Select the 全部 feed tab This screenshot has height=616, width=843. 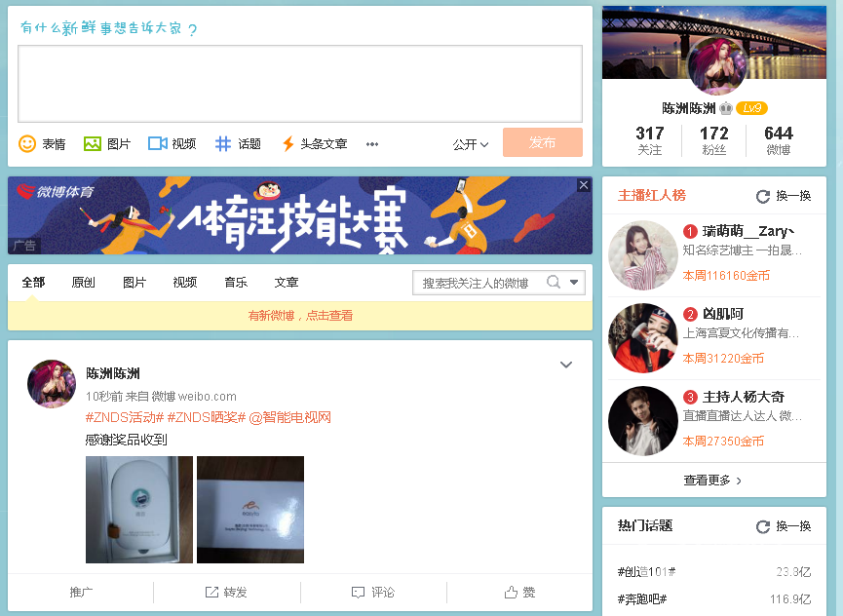click(x=33, y=283)
